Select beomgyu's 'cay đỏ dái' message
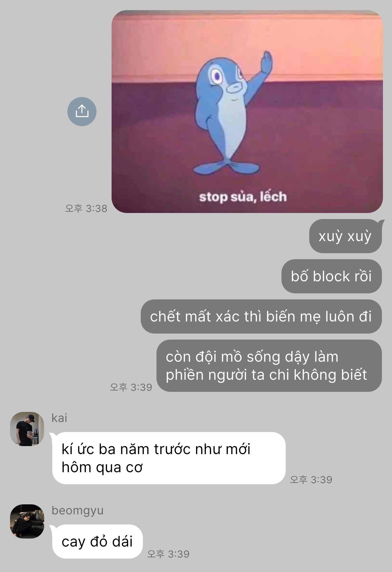392x572 pixels. pos(97,542)
